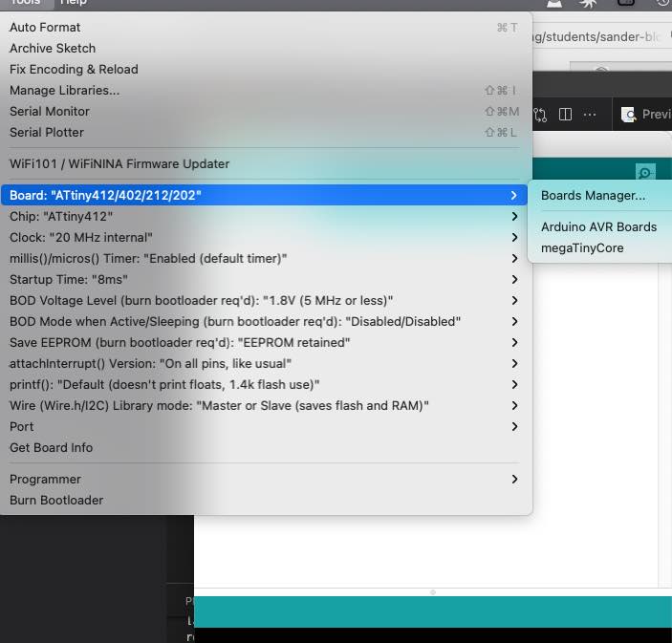
Task: Expand Wire (Wire.h/I2C) Library mode submenu
Action: point(264,405)
